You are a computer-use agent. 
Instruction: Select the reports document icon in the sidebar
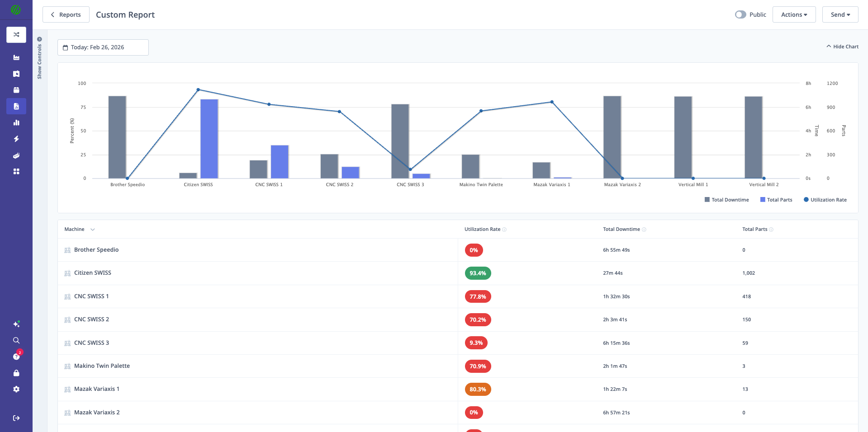[16, 106]
